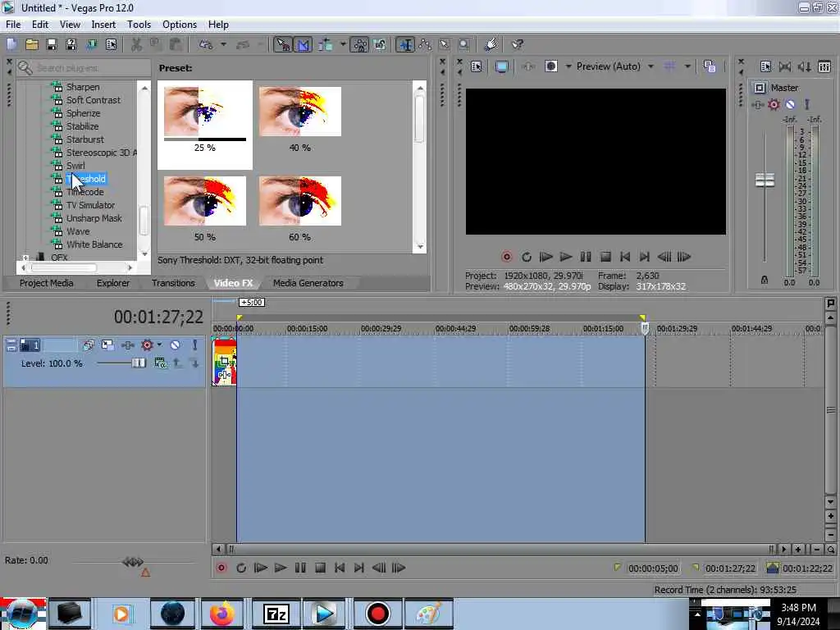Click the Undo arrow icon in the toolbar

(x=206, y=44)
